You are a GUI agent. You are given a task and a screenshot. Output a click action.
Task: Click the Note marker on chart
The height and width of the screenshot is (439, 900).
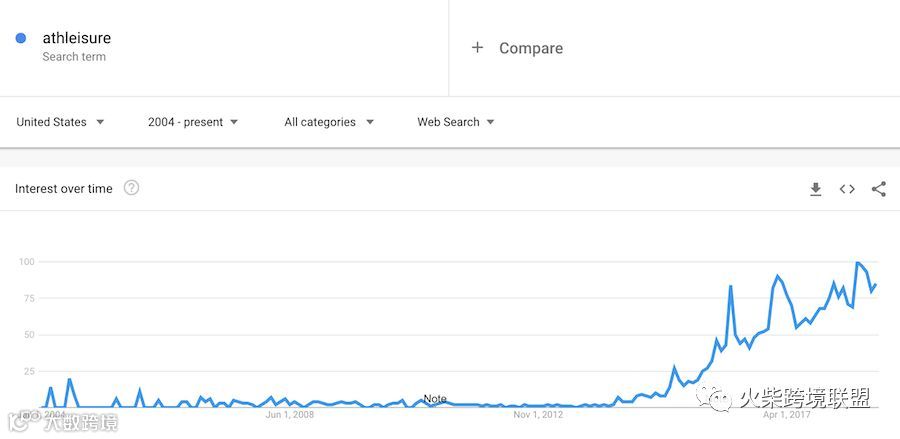(435, 398)
